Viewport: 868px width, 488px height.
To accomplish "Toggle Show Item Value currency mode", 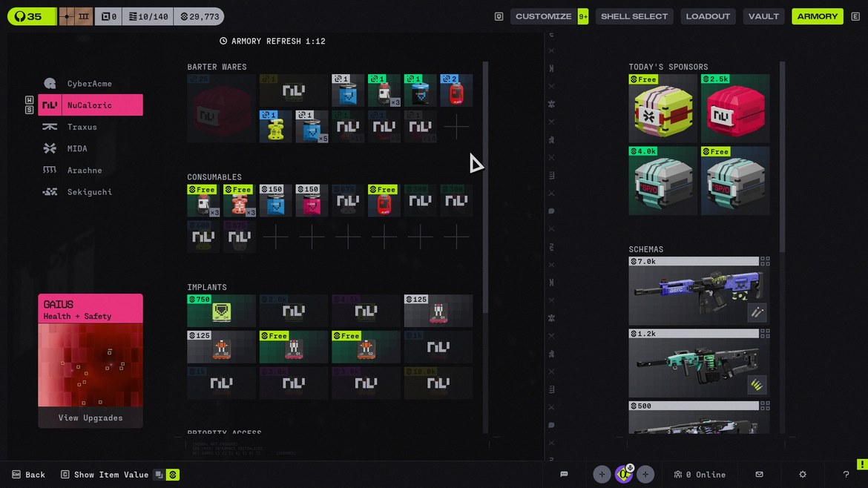I will [172, 475].
